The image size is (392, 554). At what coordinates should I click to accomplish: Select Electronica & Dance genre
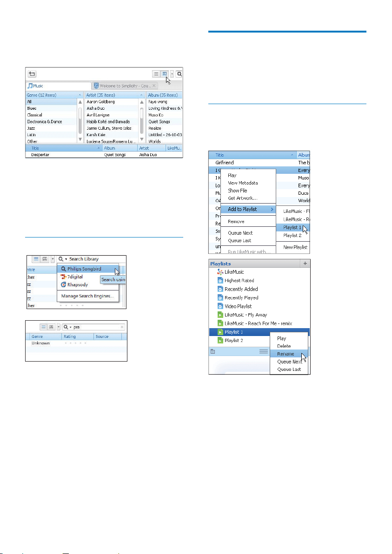[51, 122]
